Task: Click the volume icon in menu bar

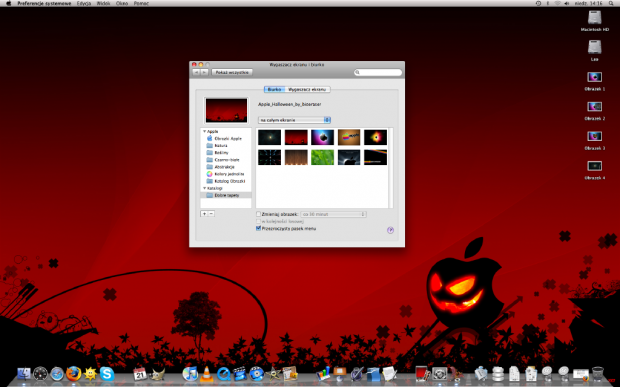Action: (x=567, y=3)
